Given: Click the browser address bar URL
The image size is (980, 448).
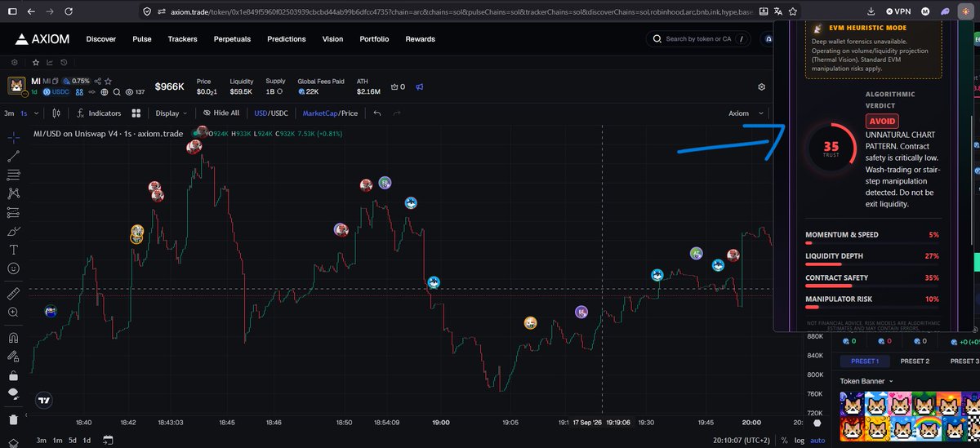Looking at the screenshot, I should tap(461, 11).
